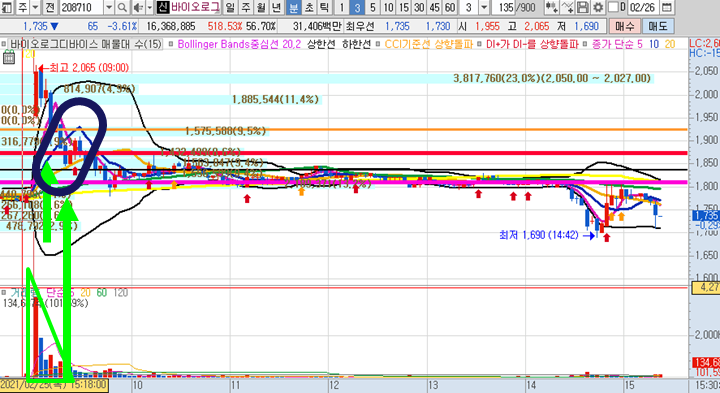Viewport: 720px width, 393px height.
Task: Open chart settings gear icon
Action: point(597,7)
